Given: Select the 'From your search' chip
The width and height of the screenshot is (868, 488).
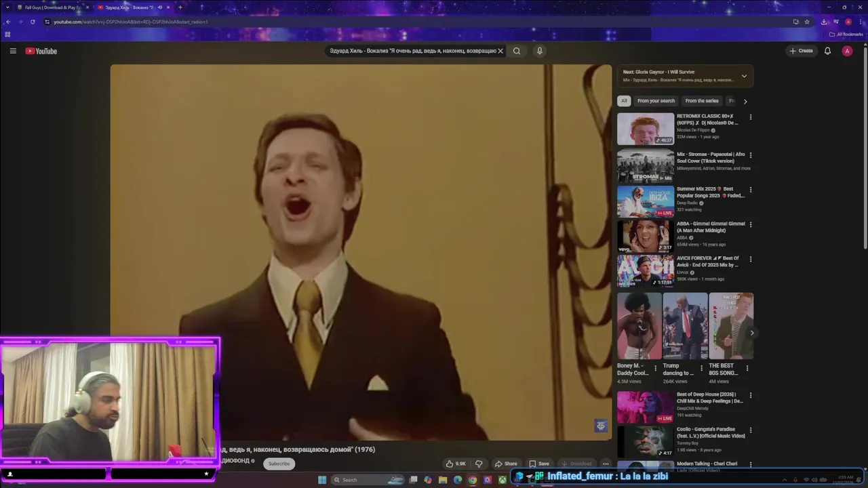Looking at the screenshot, I should tap(656, 101).
